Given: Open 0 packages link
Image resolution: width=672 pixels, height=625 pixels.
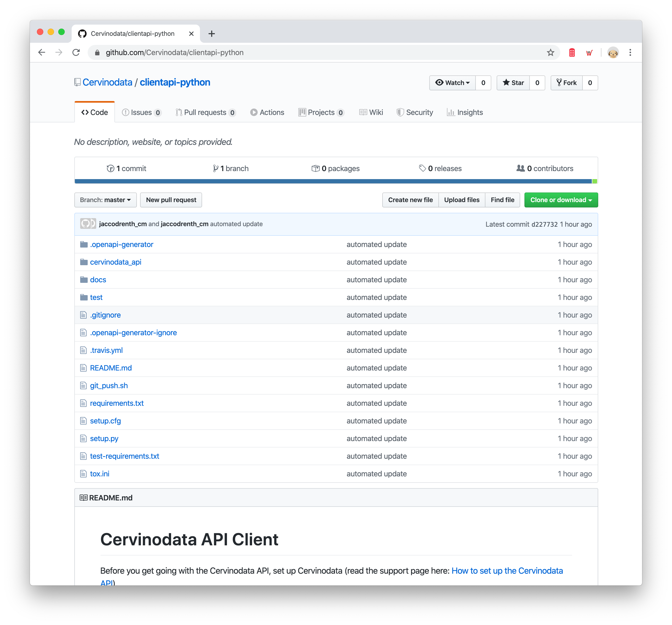Looking at the screenshot, I should [336, 168].
